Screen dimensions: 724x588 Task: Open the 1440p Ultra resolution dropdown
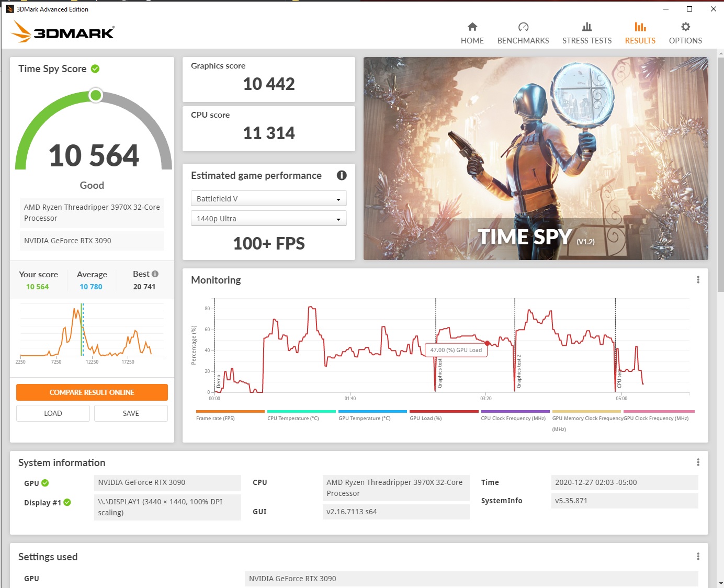click(269, 219)
